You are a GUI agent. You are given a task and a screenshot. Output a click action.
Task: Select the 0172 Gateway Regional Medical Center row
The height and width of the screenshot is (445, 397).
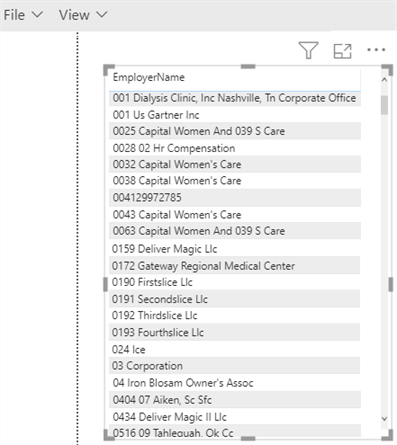click(x=235, y=266)
